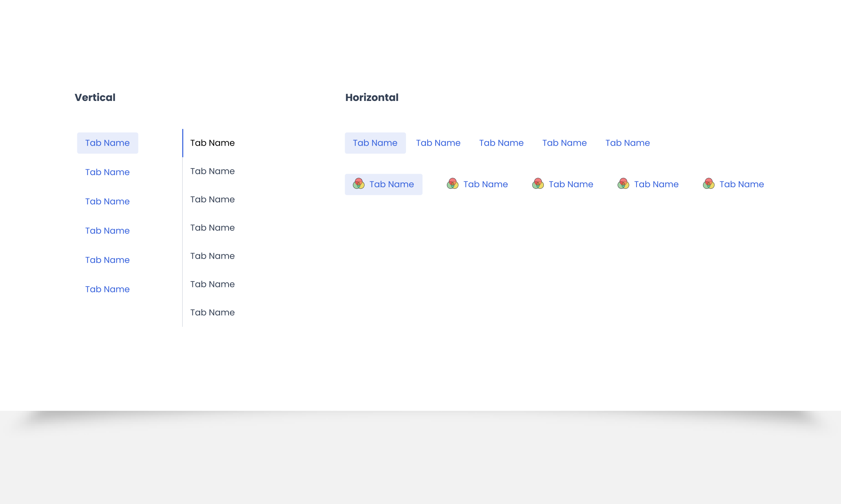This screenshot has width=841, height=504.
Task: Click the active black underlined vertical tab
Action: (x=212, y=143)
